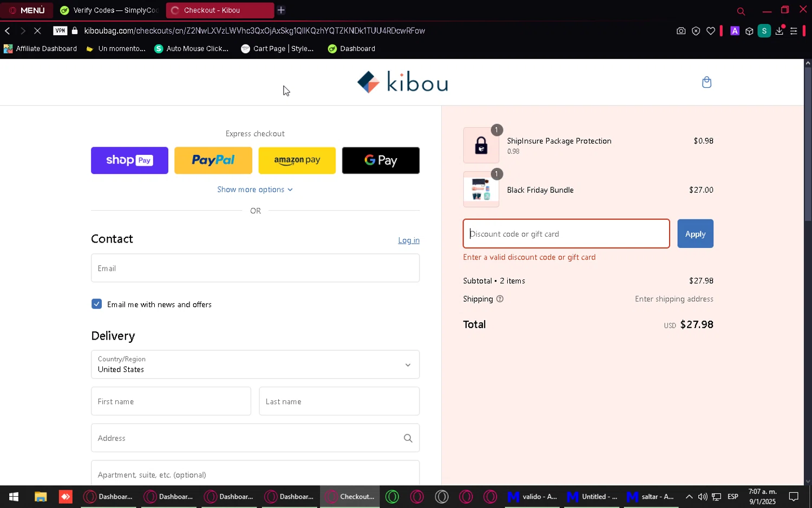Viewport: 812px width, 508px height.
Task: Stop loading the page
Action: coord(37,31)
